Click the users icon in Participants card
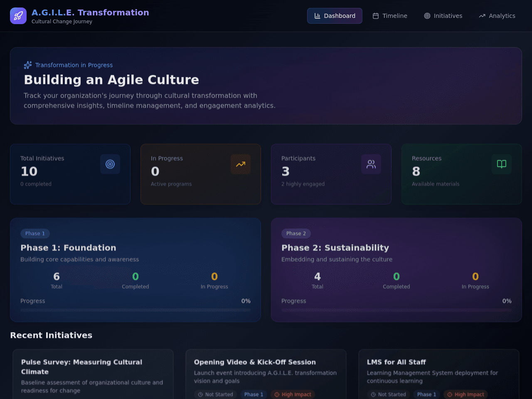532x399 pixels. (x=371, y=164)
